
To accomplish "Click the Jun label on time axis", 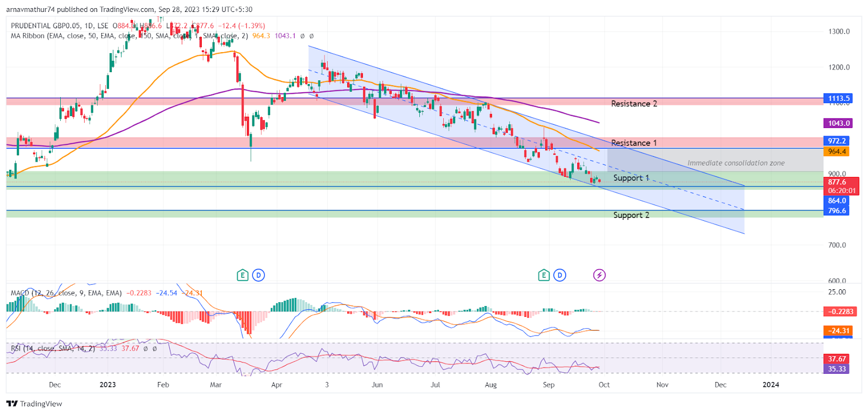I will 378,385.
